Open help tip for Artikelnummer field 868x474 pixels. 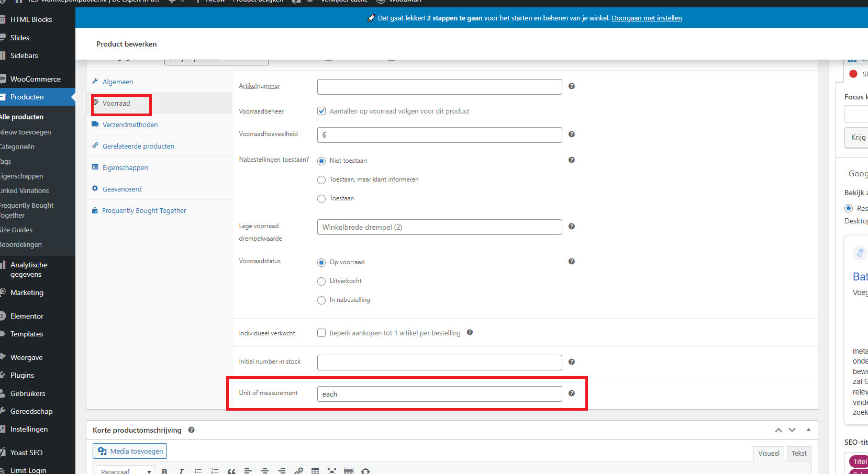(572, 86)
